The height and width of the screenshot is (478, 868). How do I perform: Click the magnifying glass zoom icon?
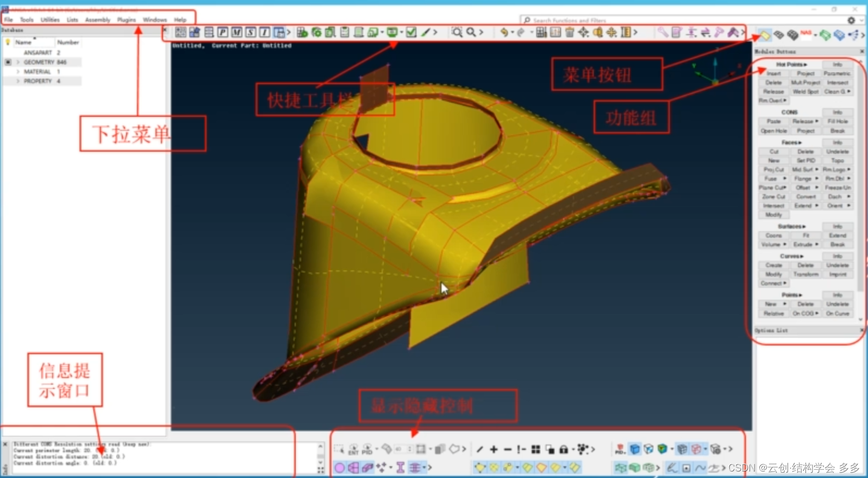point(471,33)
